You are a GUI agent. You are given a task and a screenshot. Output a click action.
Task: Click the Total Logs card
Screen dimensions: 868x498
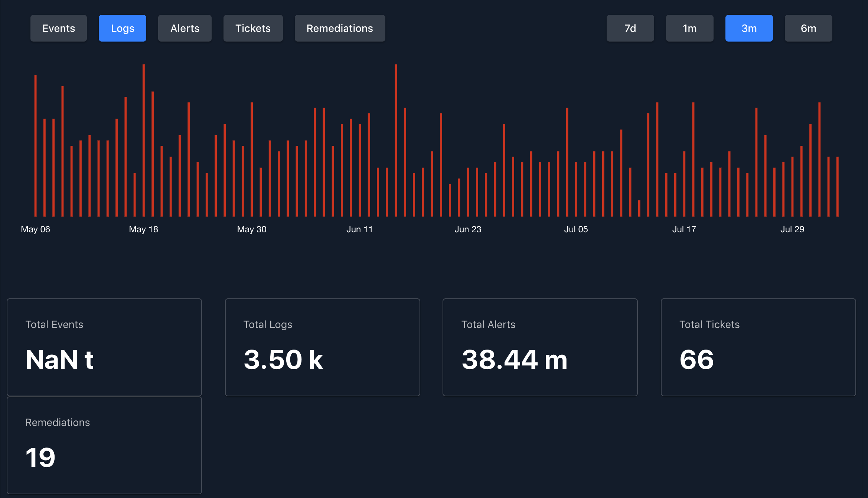323,347
